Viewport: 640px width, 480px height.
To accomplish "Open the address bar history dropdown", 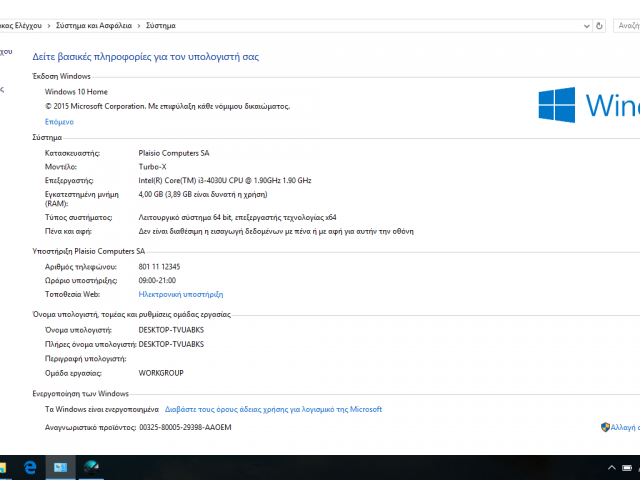I will 587,26.
